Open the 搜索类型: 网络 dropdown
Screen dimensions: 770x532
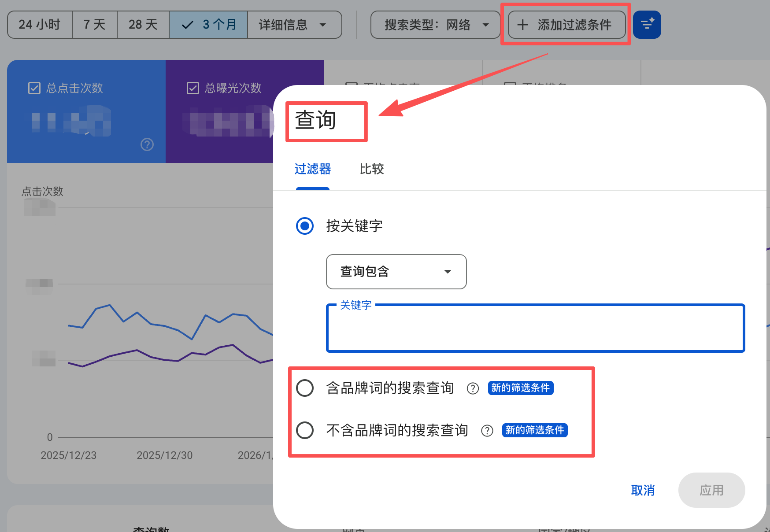(x=435, y=25)
